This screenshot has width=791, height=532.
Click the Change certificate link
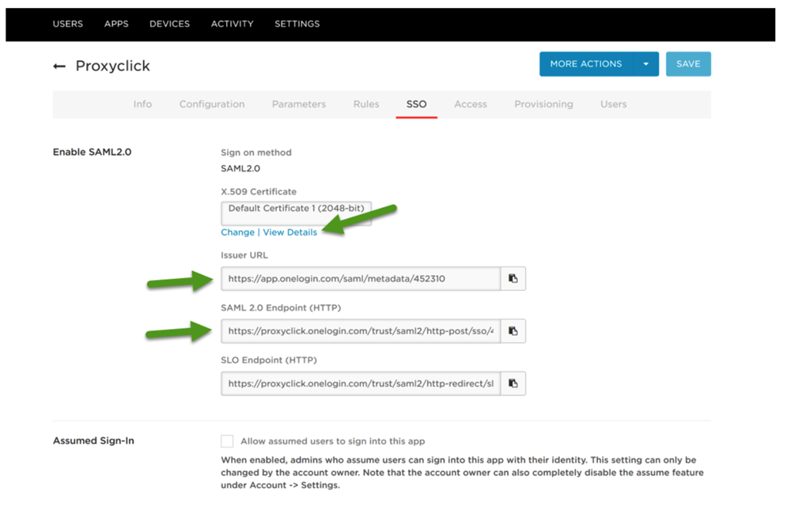237,232
